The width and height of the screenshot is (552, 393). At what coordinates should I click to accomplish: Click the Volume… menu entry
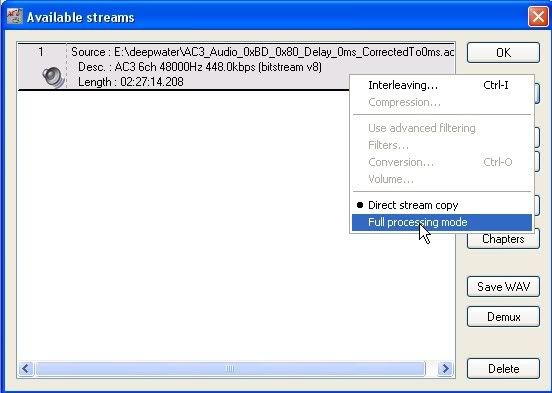coord(442,179)
